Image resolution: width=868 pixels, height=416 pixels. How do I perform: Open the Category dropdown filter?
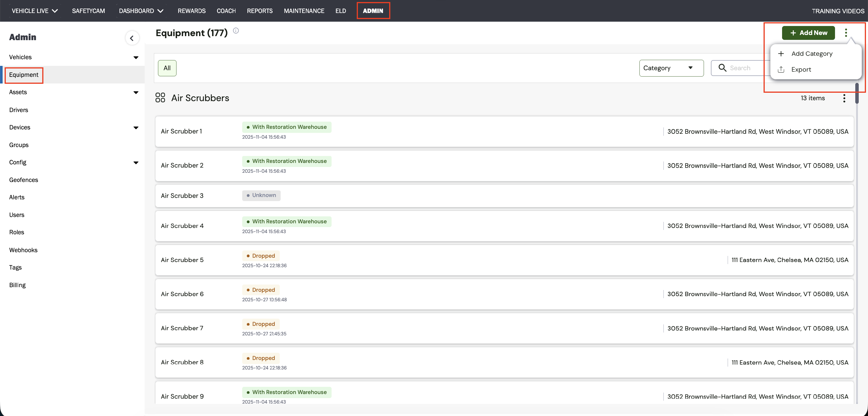click(x=671, y=68)
